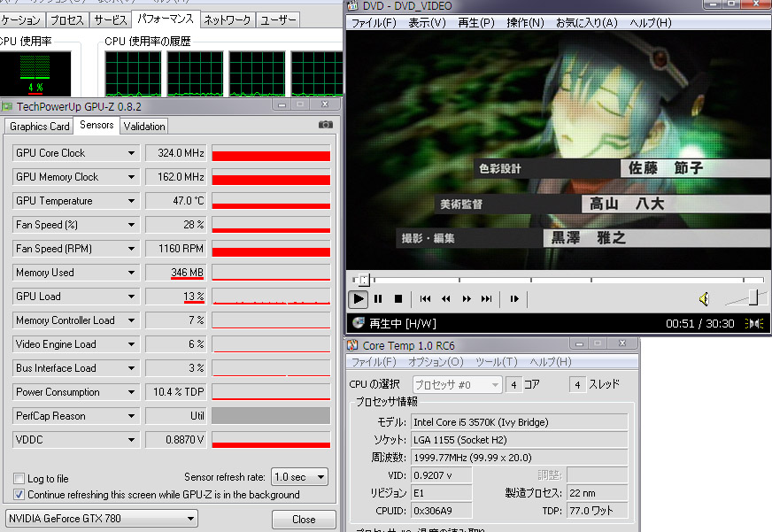772x532 pixels.
Task: Open the Fan Speed (RPM) sensor dropdown
Action: [x=131, y=249]
